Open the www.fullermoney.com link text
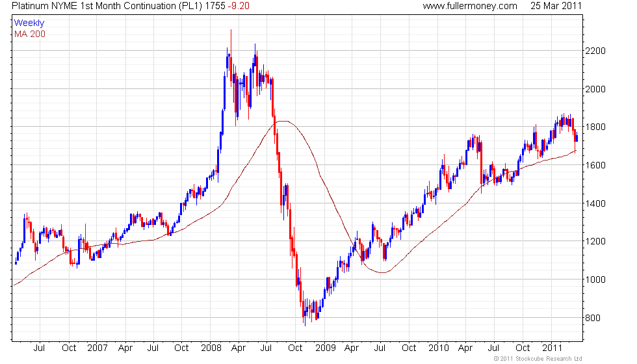 click(x=469, y=6)
